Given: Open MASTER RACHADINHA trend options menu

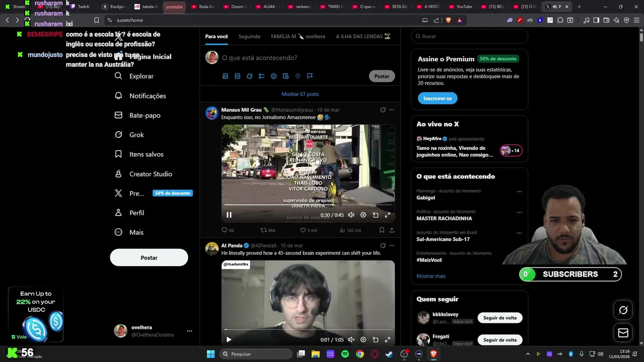Looking at the screenshot, I should point(519,212).
